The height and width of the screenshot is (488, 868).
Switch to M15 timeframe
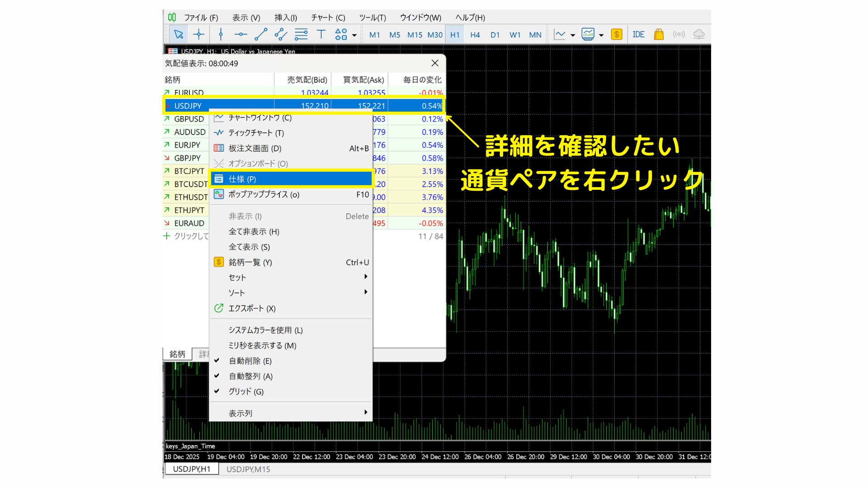[415, 35]
